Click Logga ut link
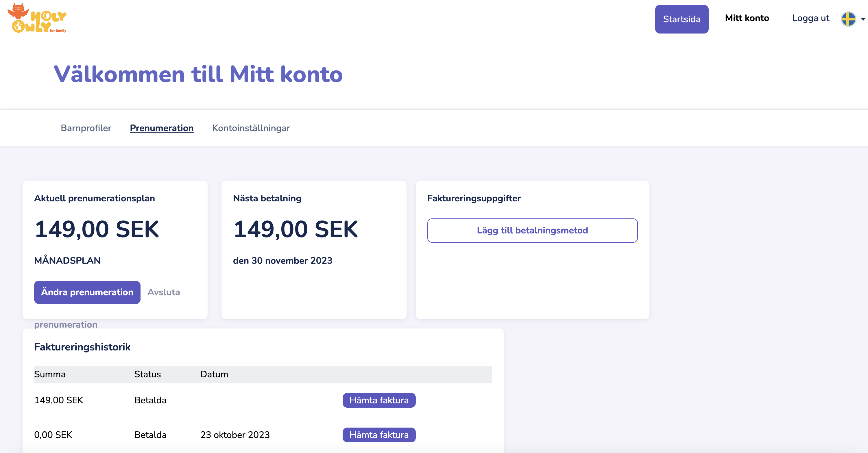This screenshot has width=868, height=453. (x=810, y=18)
